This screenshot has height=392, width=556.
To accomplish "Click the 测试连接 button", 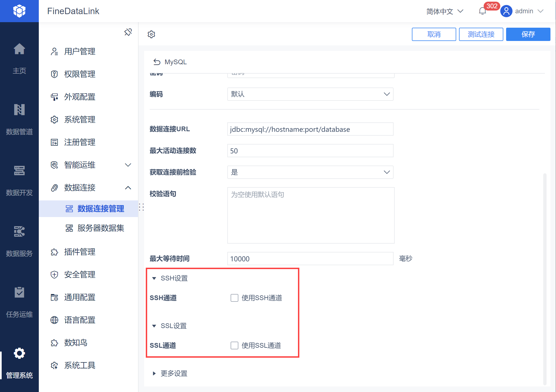I will coord(481,34).
